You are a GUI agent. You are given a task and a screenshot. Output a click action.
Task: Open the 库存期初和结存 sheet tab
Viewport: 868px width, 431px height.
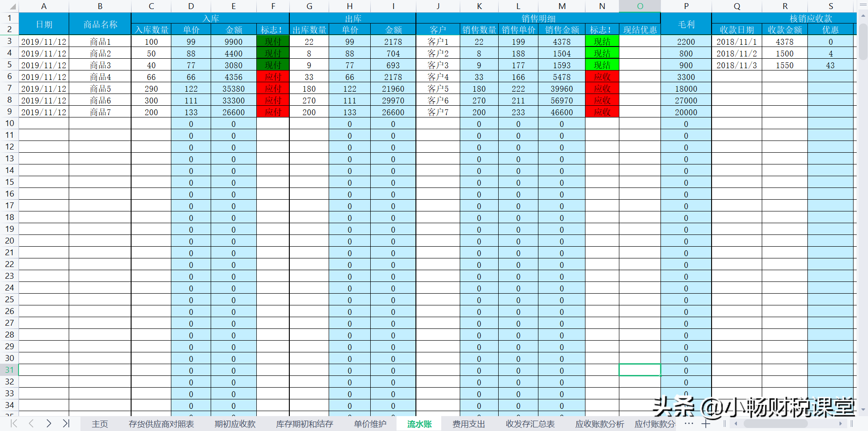tap(305, 424)
